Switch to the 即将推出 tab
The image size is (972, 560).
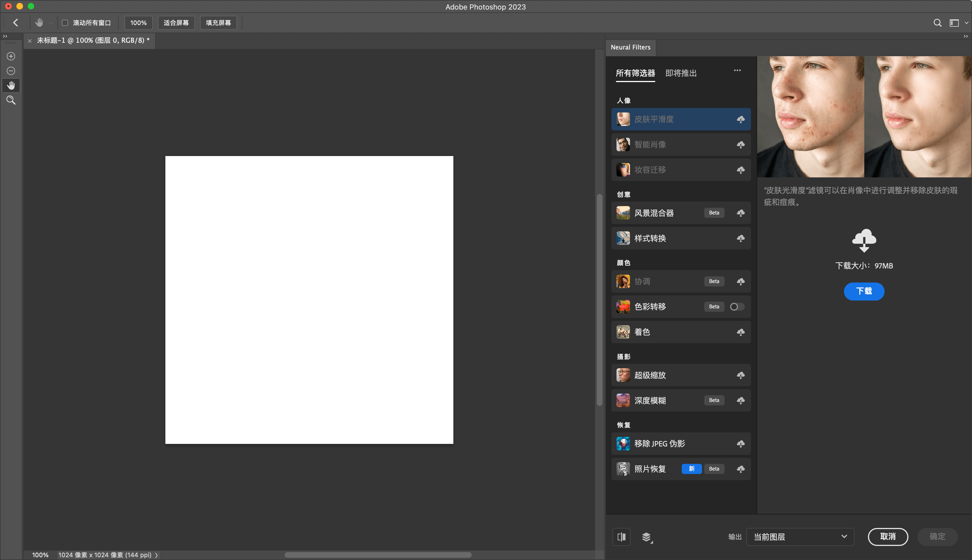tap(681, 73)
